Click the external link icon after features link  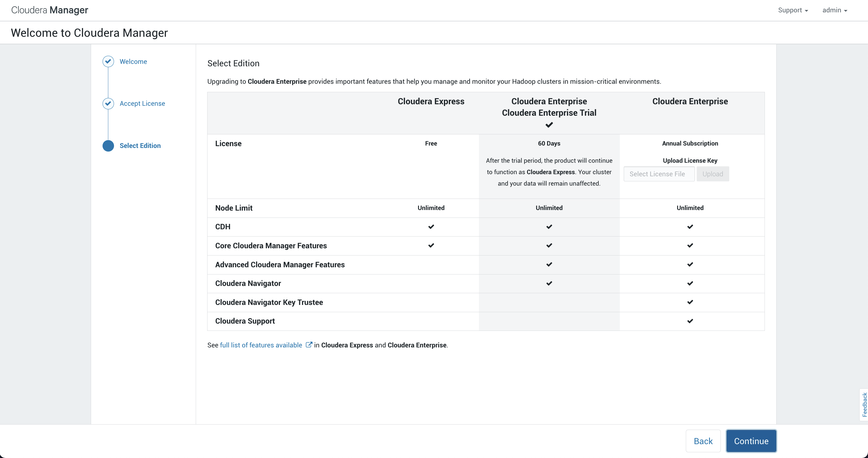tap(309, 345)
